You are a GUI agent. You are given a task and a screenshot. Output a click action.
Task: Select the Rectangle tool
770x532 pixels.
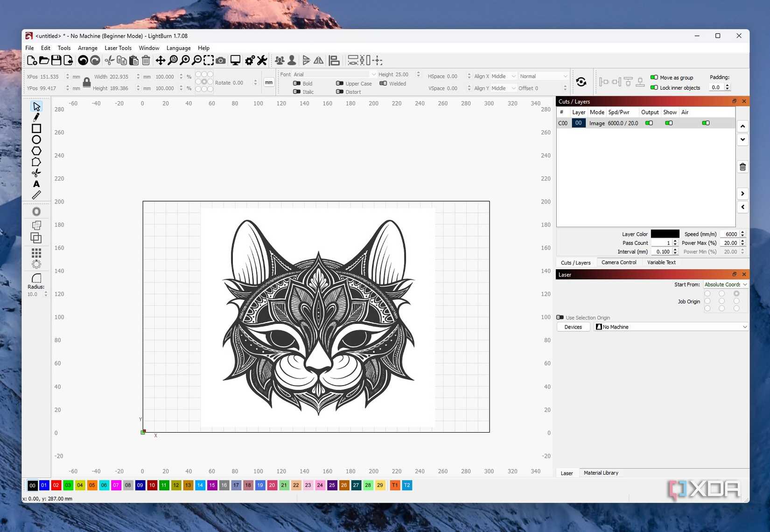click(x=36, y=129)
